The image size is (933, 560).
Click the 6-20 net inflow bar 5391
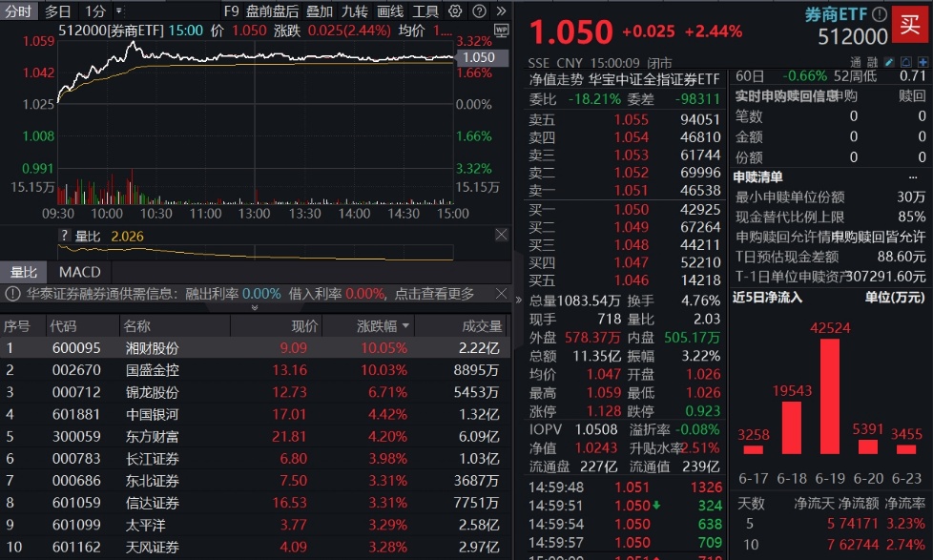(x=868, y=446)
